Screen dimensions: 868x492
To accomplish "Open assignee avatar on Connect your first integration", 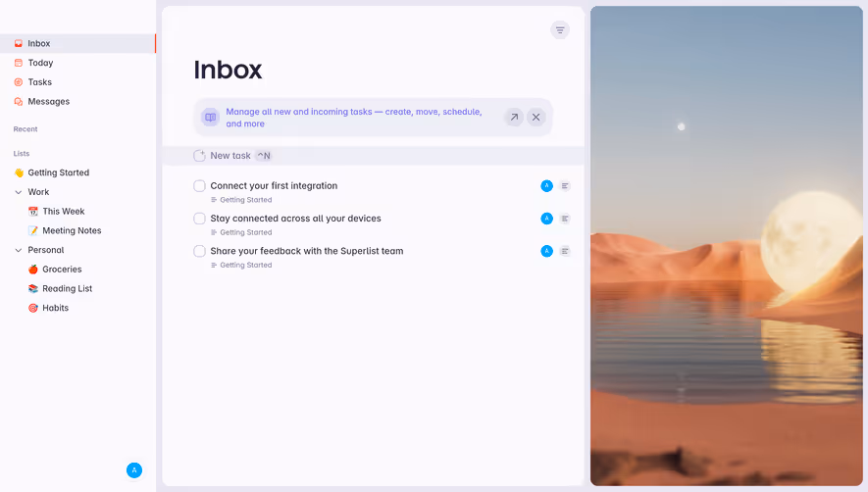I will coord(546,186).
